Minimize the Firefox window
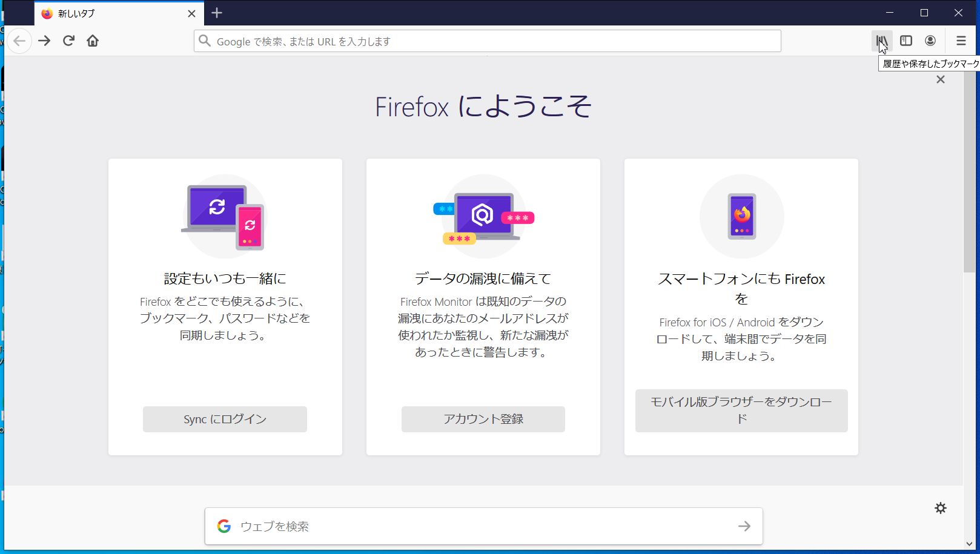 coord(890,13)
